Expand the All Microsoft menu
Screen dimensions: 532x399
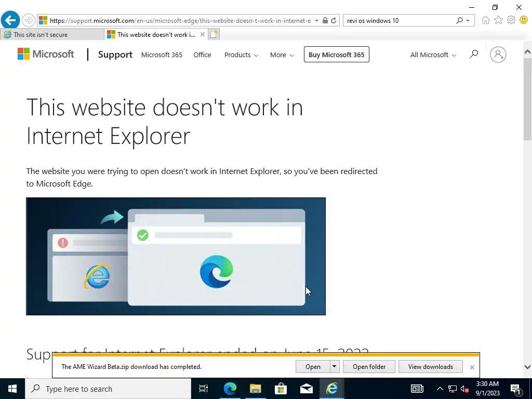click(x=433, y=55)
